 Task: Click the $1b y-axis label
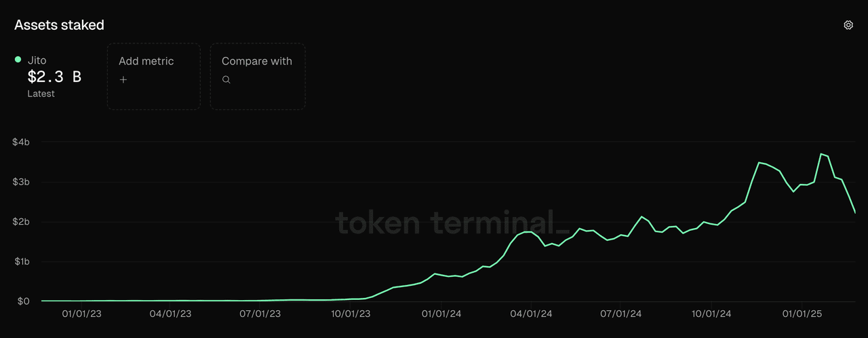(20, 261)
